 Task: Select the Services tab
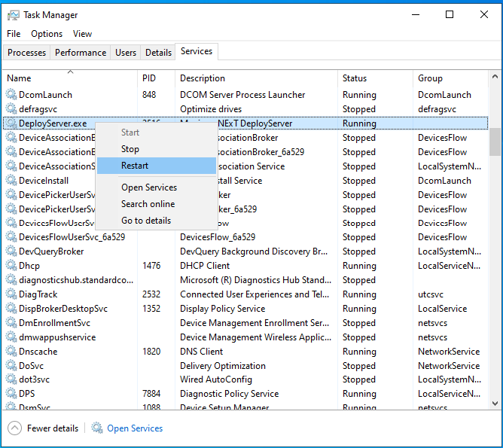click(x=197, y=51)
